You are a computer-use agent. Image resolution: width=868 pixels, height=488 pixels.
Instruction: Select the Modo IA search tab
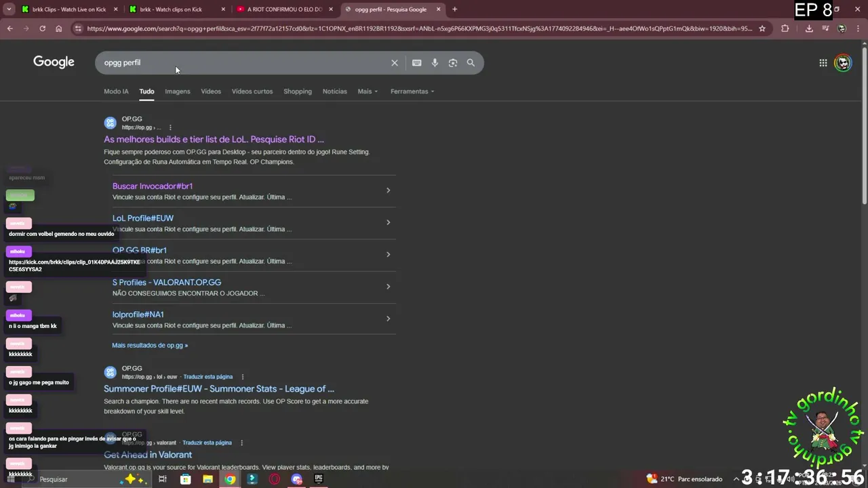tap(116, 91)
